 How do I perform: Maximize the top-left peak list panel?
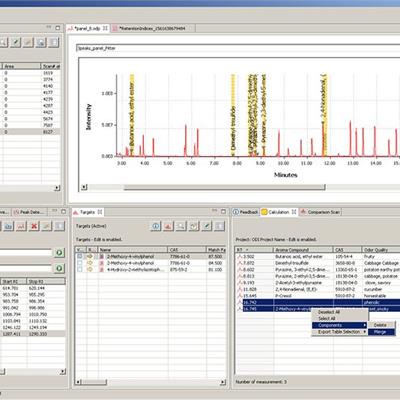click(57, 28)
